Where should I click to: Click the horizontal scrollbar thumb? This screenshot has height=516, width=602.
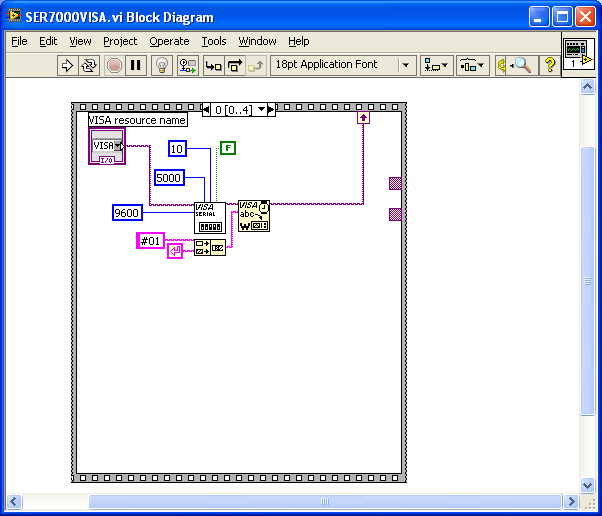tap(325, 501)
